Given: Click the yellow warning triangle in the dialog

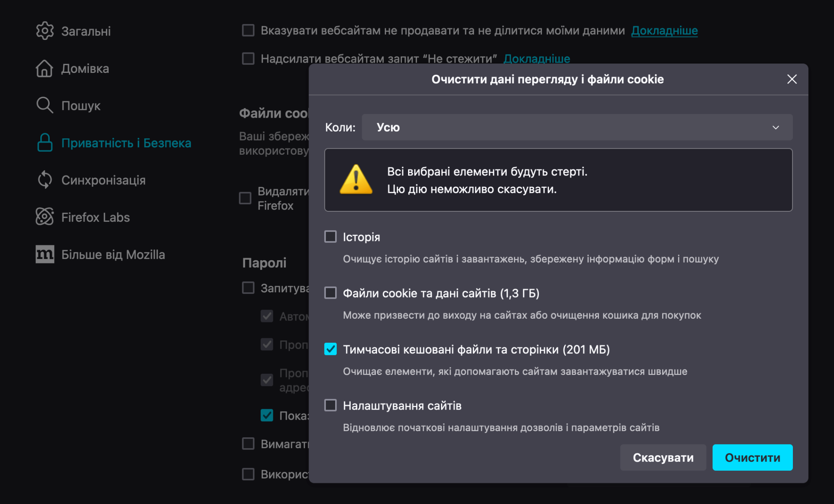Looking at the screenshot, I should coord(356,180).
